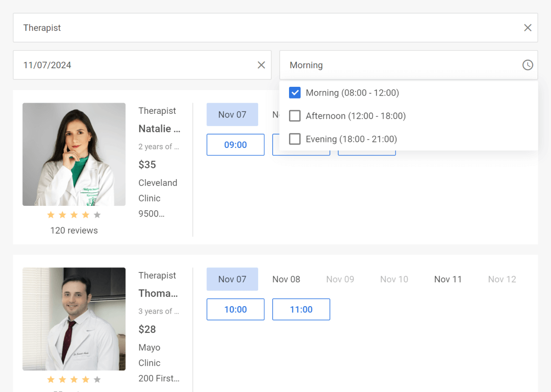This screenshot has width=551, height=392.
Task: Select the Nov 07 date tab for Thomas
Action: coord(232,279)
